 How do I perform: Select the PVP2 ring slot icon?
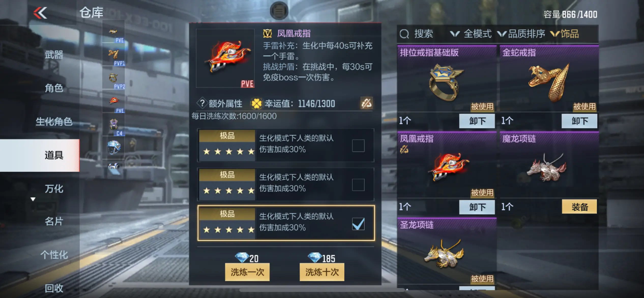(114, 79)
